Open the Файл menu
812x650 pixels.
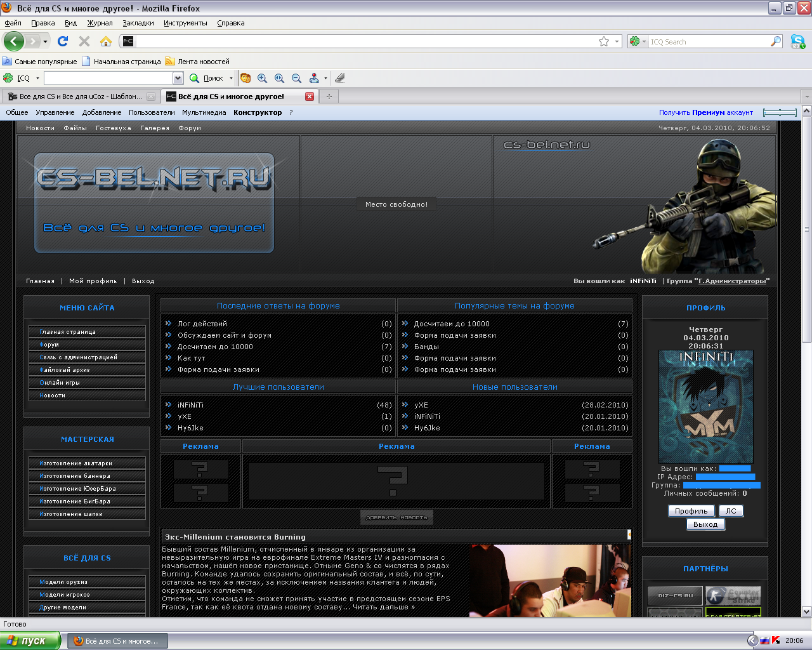pos(13,23)
